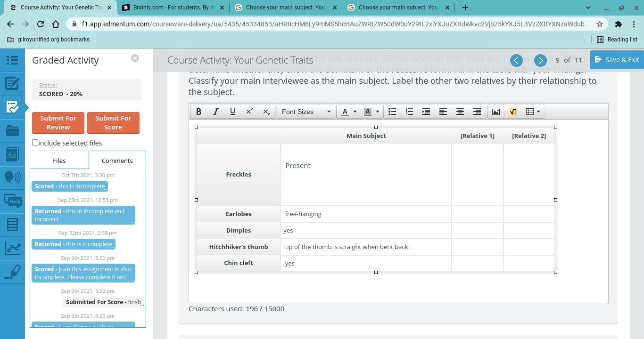644x339 pixels.
Task: Open the calculator tool in the sidebar
Action: pos(12,225)
